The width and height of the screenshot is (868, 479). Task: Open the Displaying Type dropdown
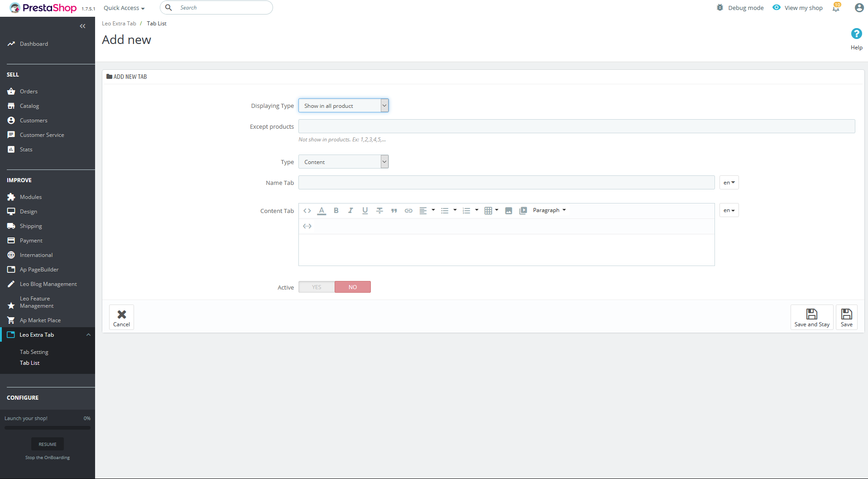(343, 106)
